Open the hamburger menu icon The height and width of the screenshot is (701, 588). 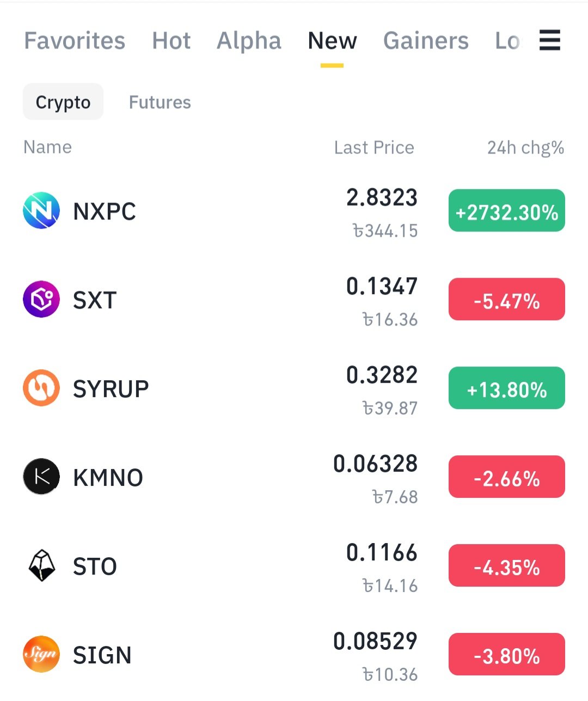[x=549, y=40]
